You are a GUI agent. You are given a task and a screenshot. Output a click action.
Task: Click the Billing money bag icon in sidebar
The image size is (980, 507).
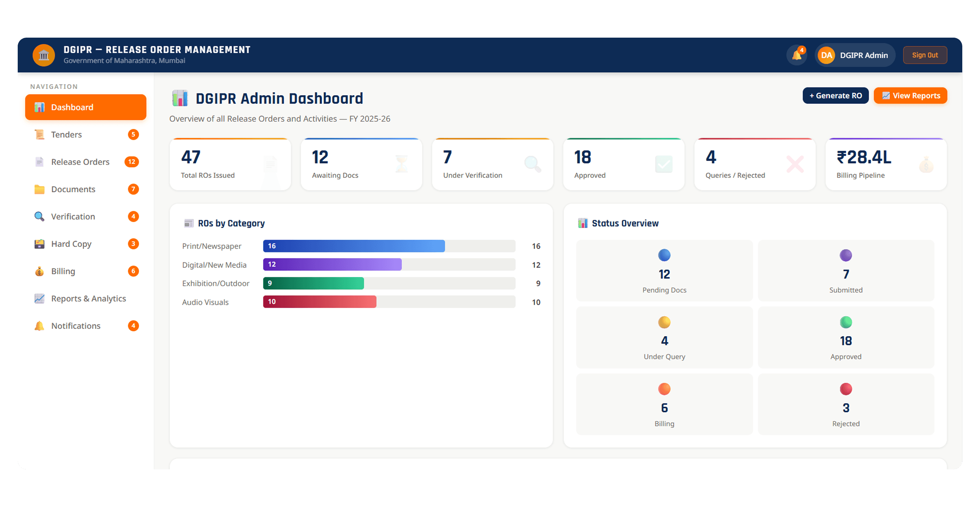pos(39,272)
